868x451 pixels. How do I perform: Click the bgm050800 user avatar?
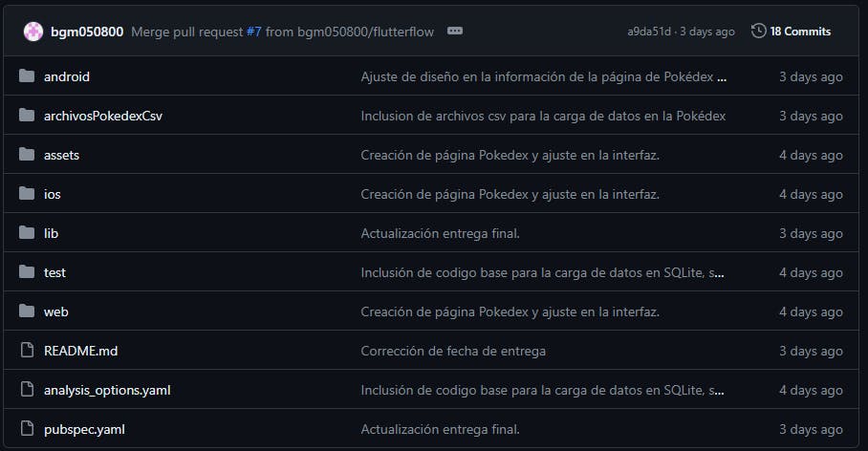coord(33,32)
